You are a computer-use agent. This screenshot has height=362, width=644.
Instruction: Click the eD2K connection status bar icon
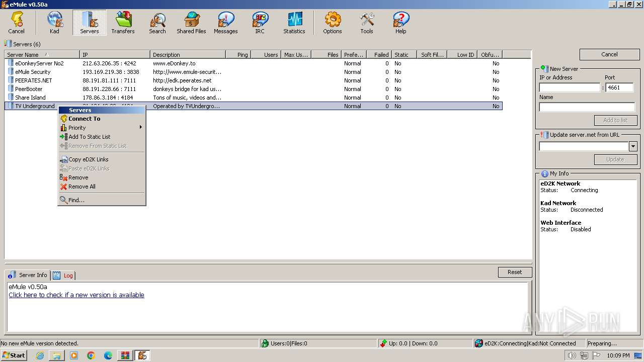click(479, 343)
